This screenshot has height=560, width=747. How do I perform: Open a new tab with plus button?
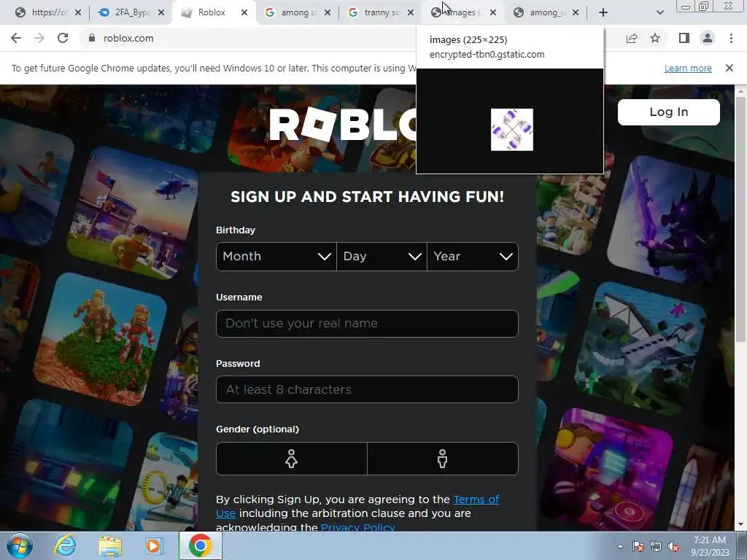pos(603,12)
